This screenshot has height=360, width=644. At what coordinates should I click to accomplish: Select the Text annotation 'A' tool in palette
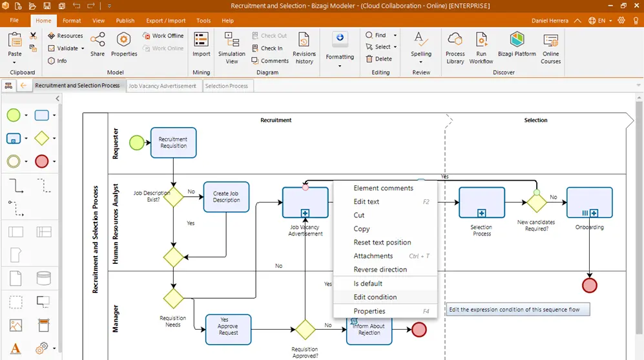coord(16,348)
